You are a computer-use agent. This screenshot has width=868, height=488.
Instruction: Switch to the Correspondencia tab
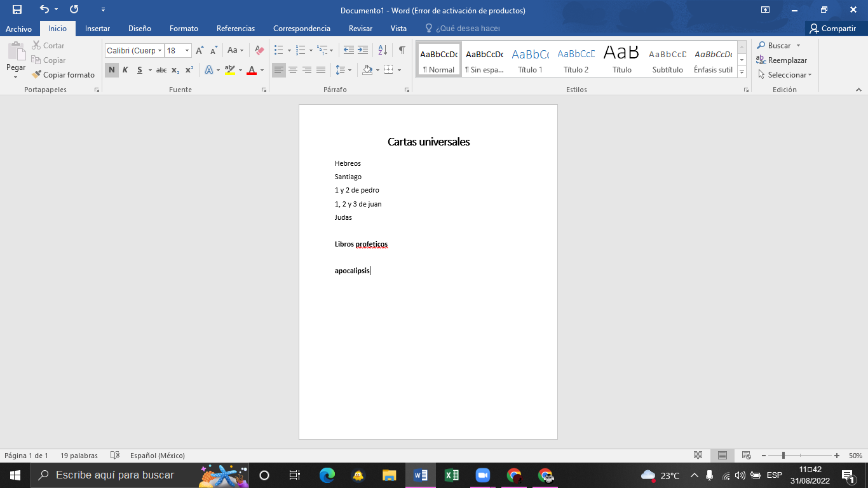click(x=302, y=29)
